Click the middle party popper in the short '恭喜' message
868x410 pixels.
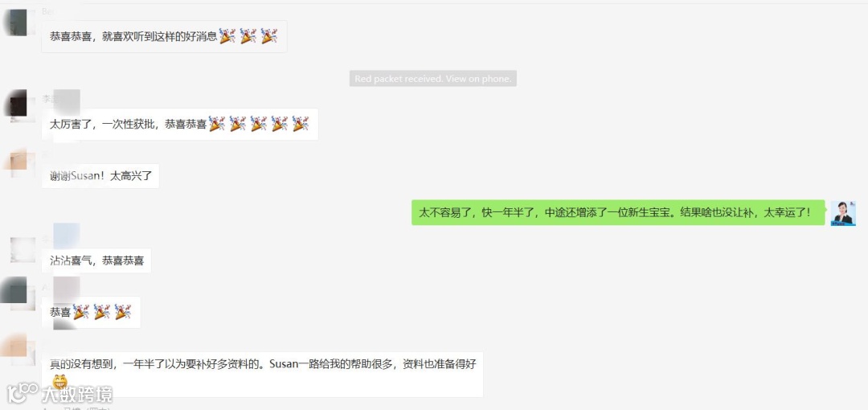(x=102, y=312)
